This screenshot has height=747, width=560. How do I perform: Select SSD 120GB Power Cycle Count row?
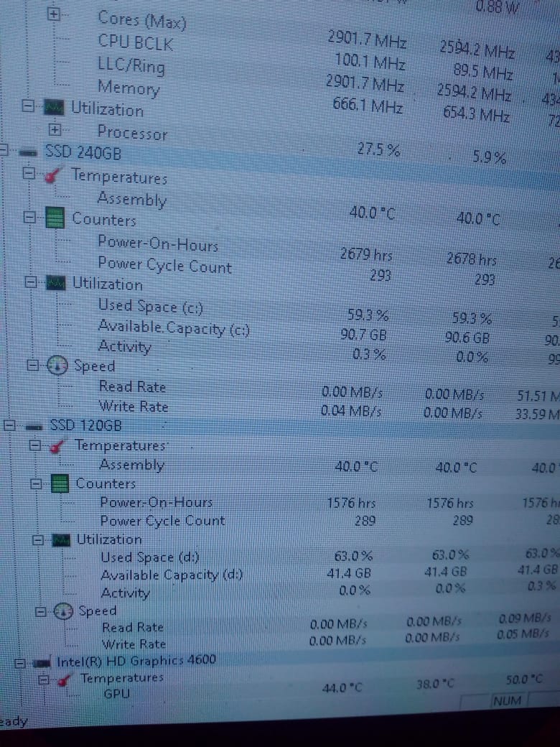click(x=162, y=521)
